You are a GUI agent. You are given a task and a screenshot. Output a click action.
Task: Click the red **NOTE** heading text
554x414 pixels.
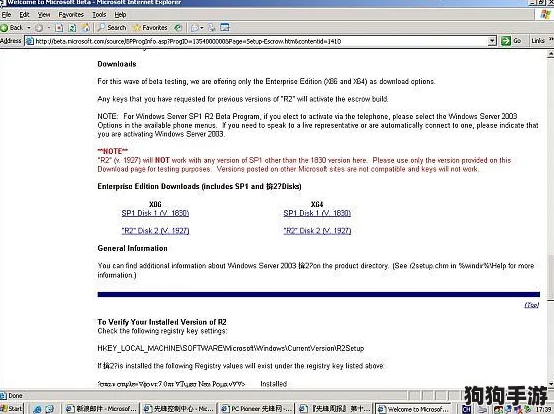[113, 151]
